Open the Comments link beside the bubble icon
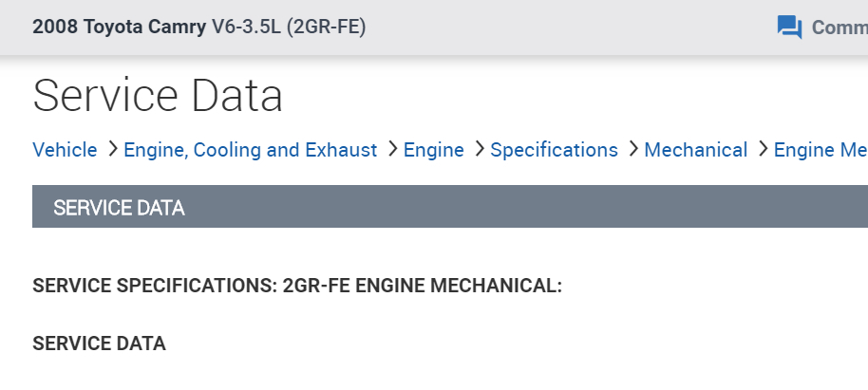 tap(839, 27)
